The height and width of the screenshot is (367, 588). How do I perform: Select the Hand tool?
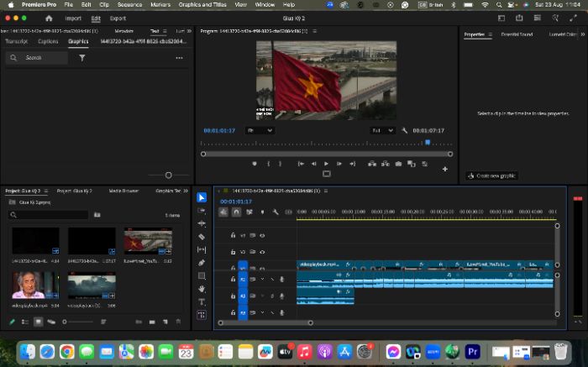pos(202,289)
